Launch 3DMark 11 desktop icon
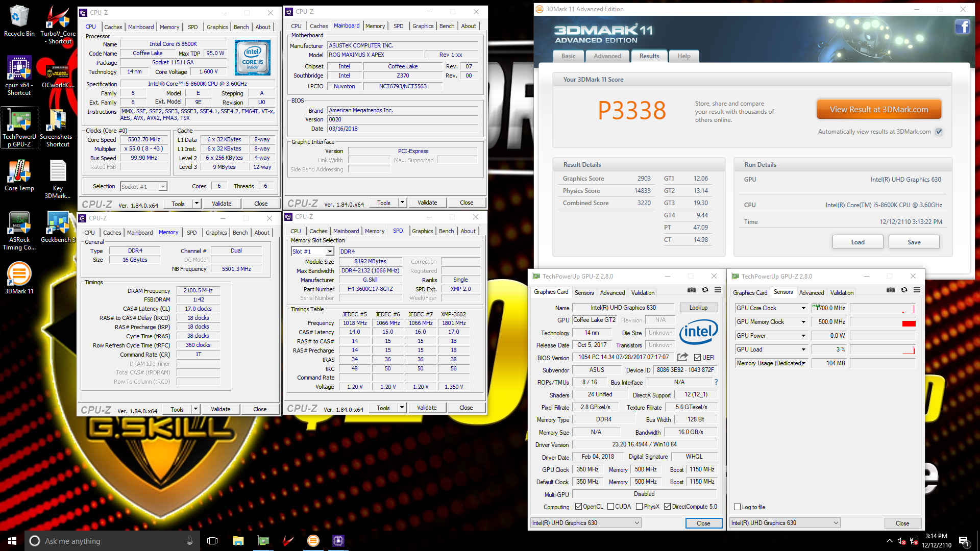Viewport: 980px width, 551px height. pos(19,278)
